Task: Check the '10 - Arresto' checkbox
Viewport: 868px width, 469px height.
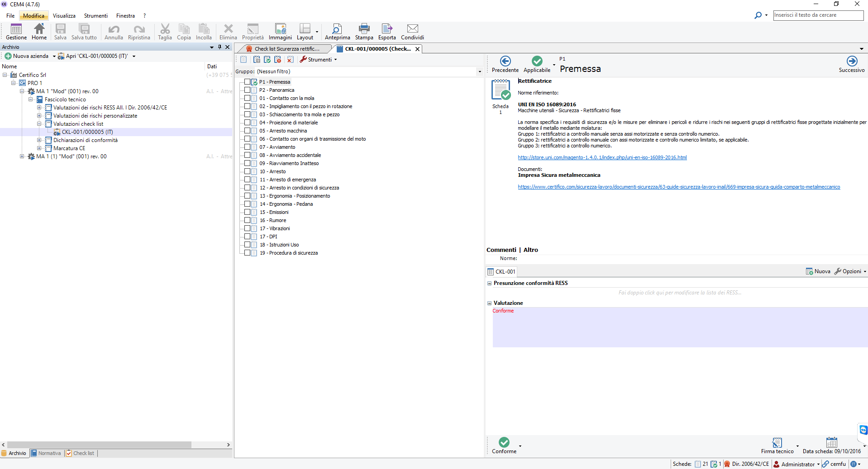Action: click(x=248, y=171)
